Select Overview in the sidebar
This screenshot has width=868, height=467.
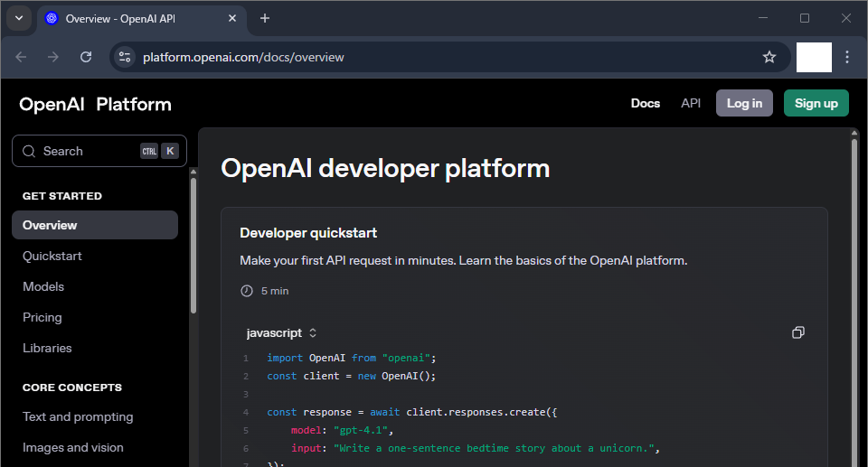pyautogui.click(x=95, y=225)
